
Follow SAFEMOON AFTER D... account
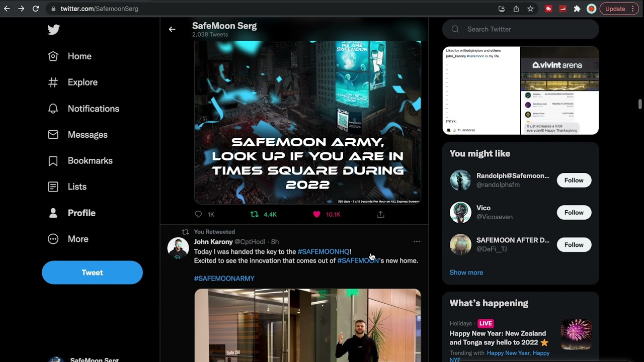coord(574,245)
